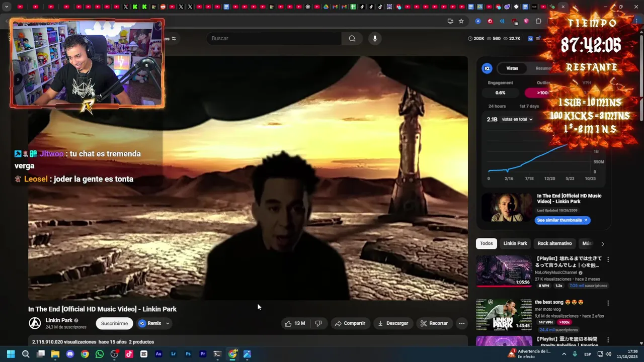Viewport: 644px width, 362px height.
Task: Open the 1:05:56 playlist video thumbnail
Action: 504,270
